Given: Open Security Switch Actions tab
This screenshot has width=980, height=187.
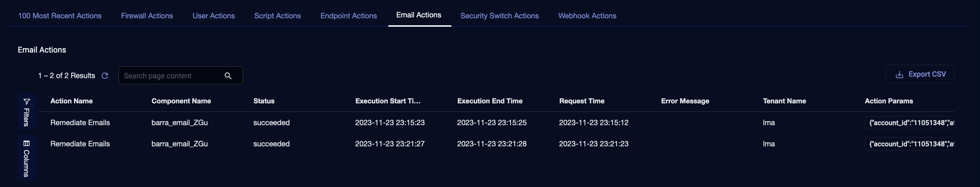Looking at the screenshot, I should pyautogui.click(x=499, y=16).
